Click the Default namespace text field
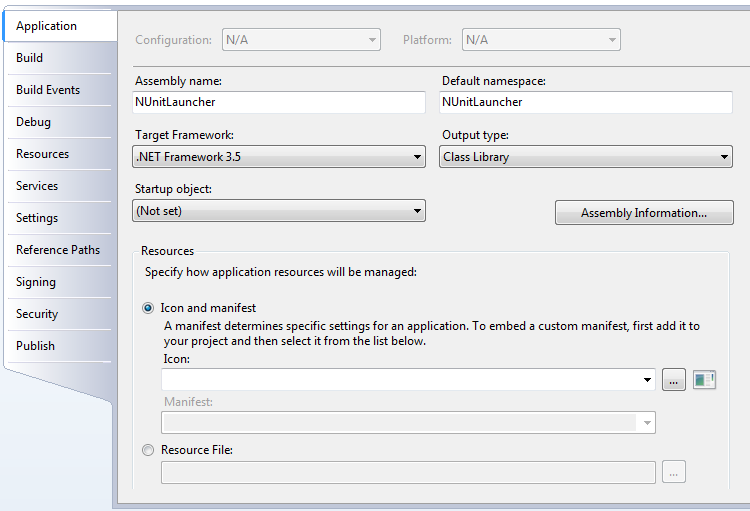Image resolution: width=750 pixels, height=511 pixels. (585, 102)
